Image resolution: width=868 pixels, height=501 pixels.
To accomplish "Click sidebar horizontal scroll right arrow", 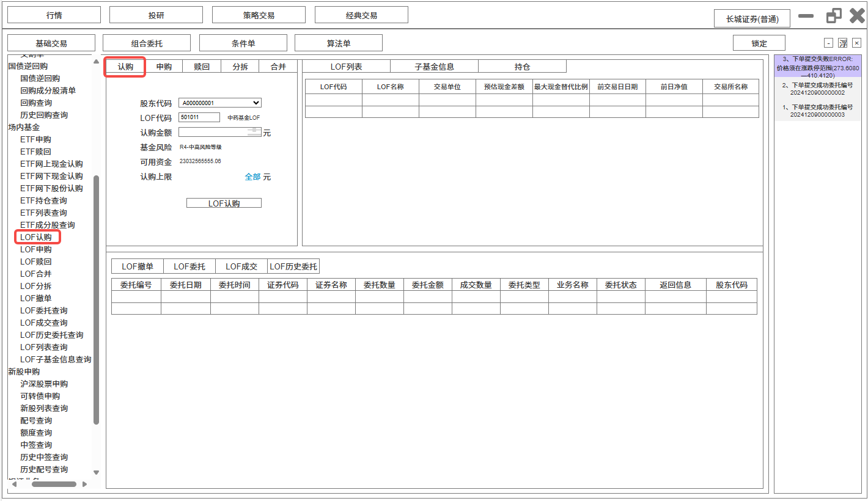I will (x=84, y=484).
